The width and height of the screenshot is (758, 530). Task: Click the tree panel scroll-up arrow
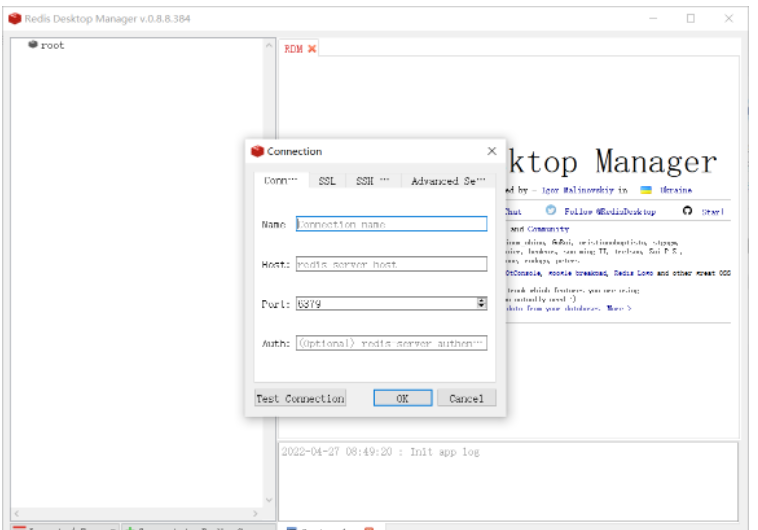(x=269, y=45)
